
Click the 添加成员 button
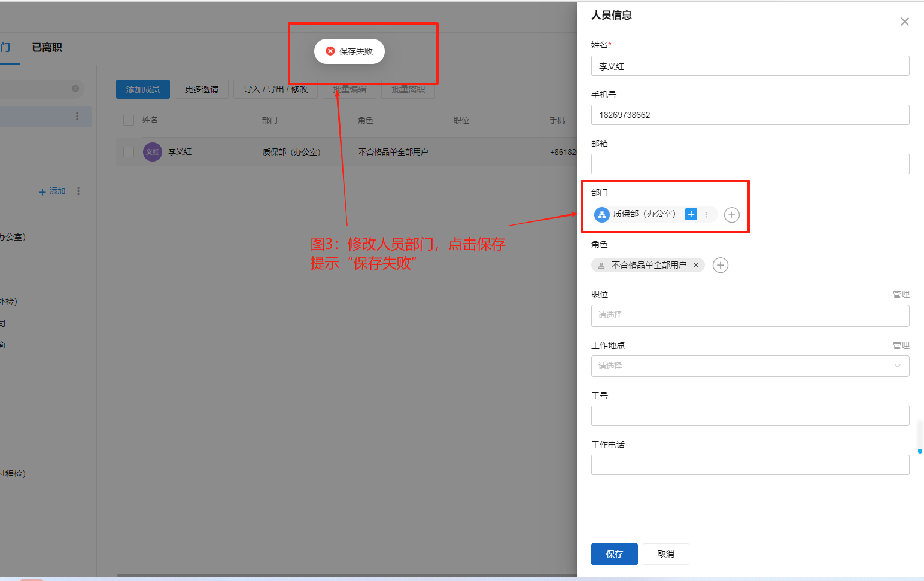click(x=143, y=89)
